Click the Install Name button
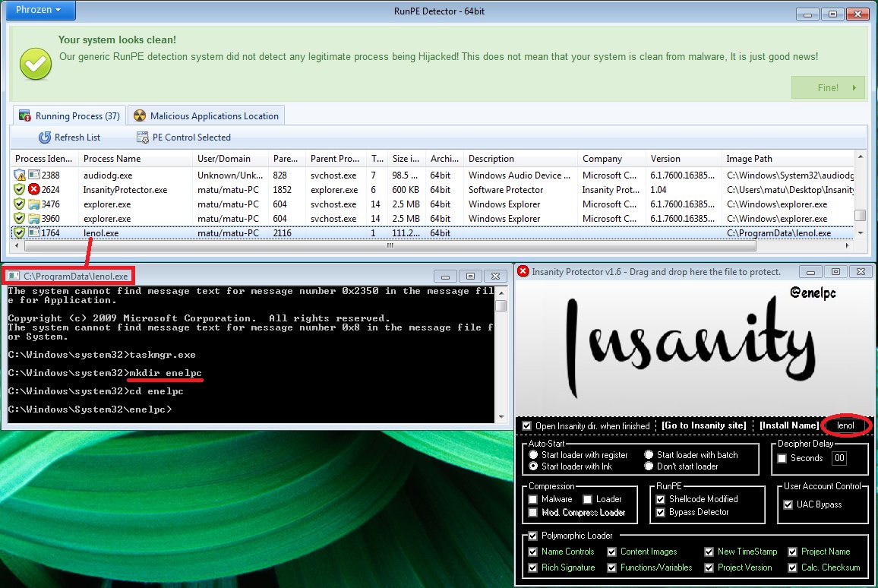Screen dimensions: 878x588 click(x=789, y=425)
